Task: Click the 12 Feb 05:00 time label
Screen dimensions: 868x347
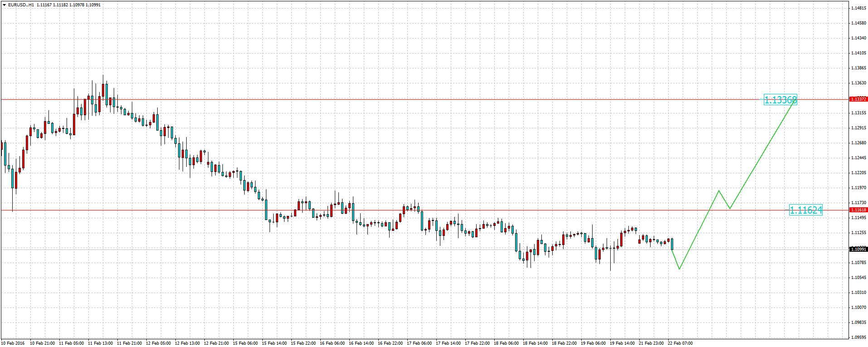Action: (158, 343)
